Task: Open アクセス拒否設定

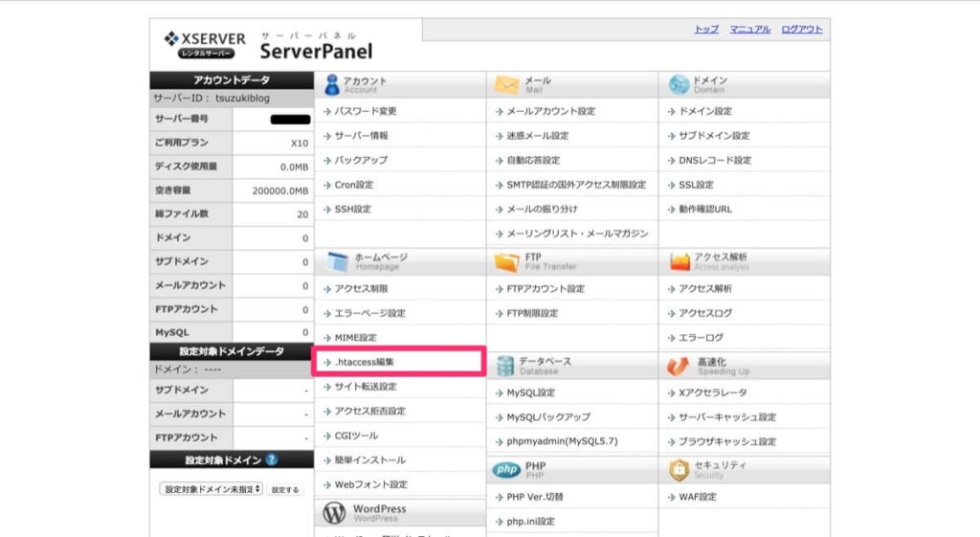Action: point(370,411)
